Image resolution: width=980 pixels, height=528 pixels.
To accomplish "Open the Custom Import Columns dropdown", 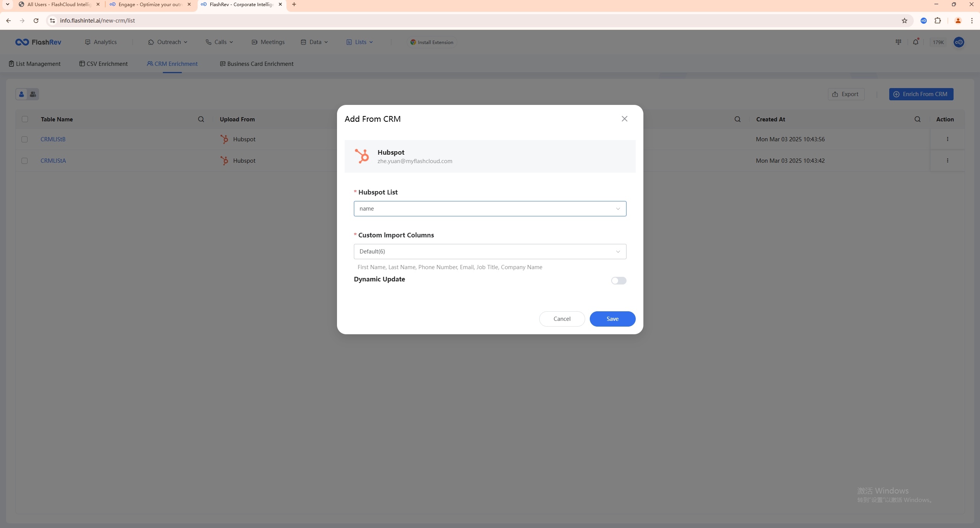I will tap(490, 252).
